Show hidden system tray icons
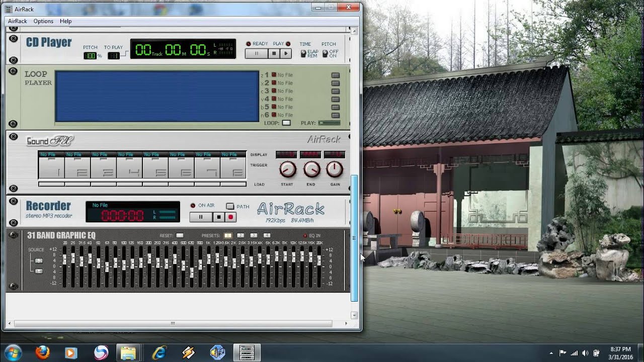 click(x=551, y=353)
